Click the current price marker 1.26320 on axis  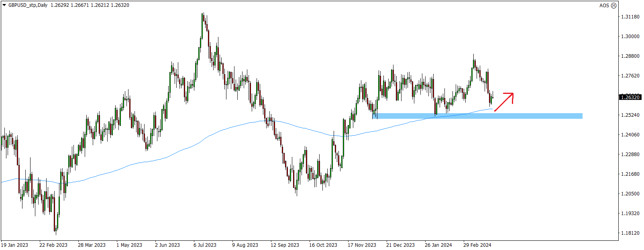pos(630,97)
